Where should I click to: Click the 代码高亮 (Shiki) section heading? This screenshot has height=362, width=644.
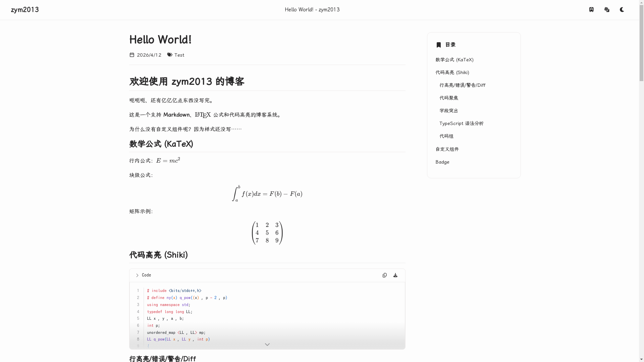point(159,255)
